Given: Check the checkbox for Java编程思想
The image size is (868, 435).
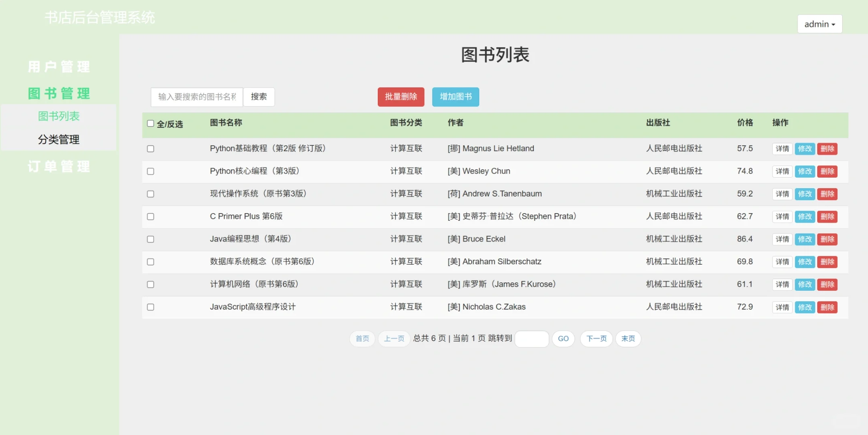Looking at the screenshot, I should click(150, 239).
